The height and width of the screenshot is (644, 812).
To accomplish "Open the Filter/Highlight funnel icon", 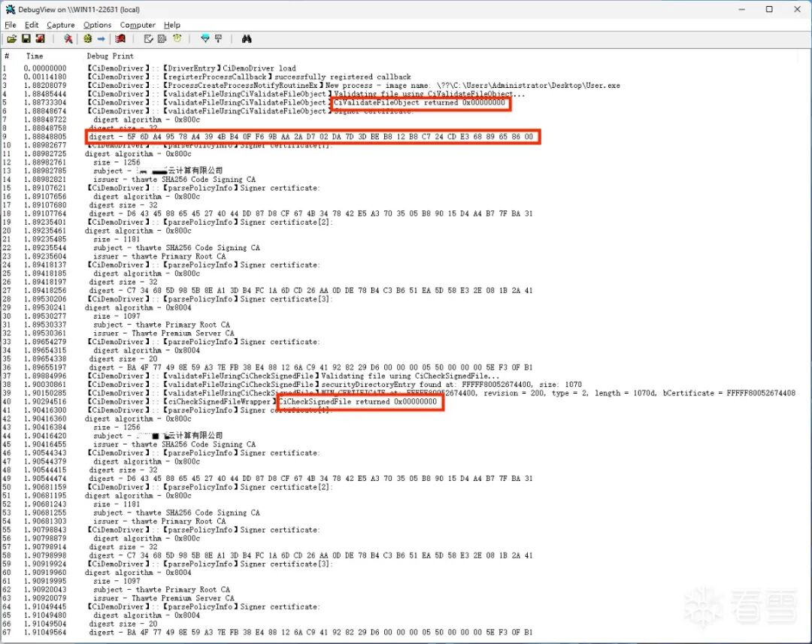I will [205, 39].
